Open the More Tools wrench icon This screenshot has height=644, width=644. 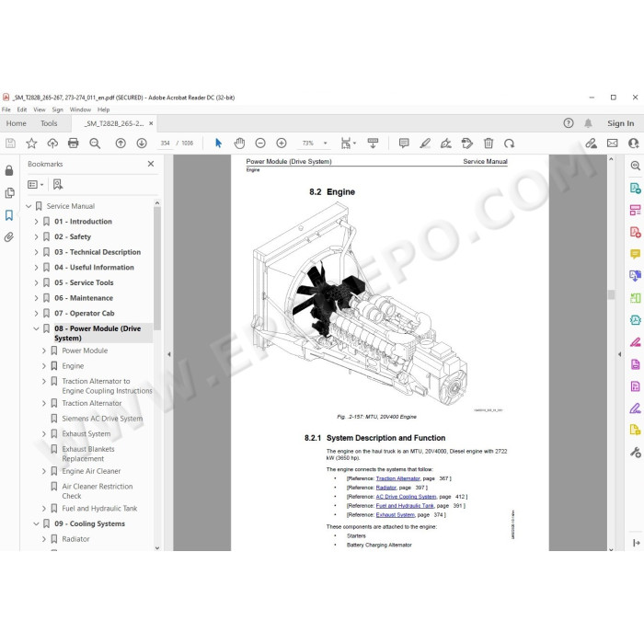coord(636,453)
